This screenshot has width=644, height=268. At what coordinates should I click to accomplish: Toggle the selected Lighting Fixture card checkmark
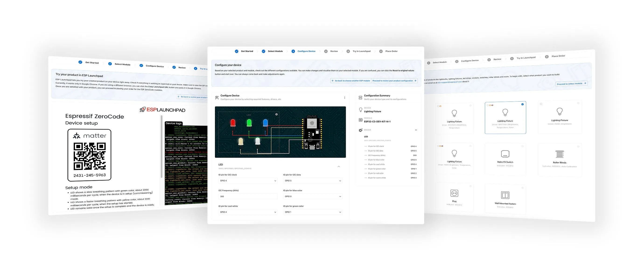coord(522,104)
